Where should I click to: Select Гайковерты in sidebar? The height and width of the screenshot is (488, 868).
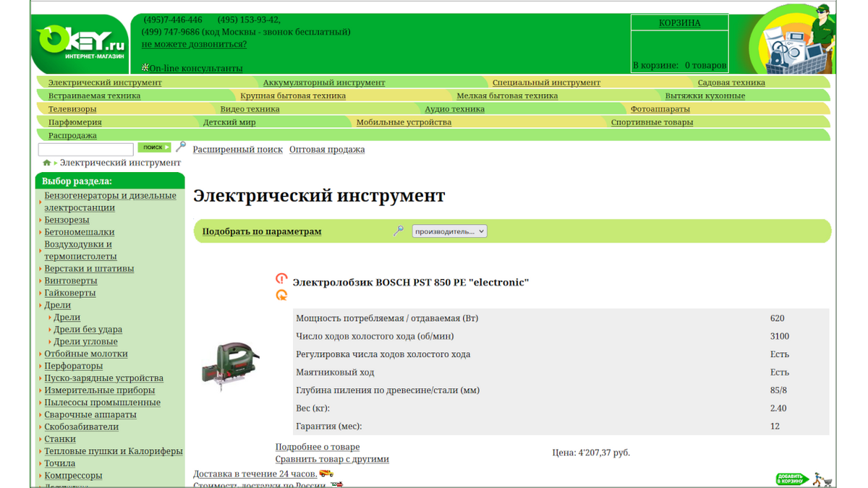[70, 293]
